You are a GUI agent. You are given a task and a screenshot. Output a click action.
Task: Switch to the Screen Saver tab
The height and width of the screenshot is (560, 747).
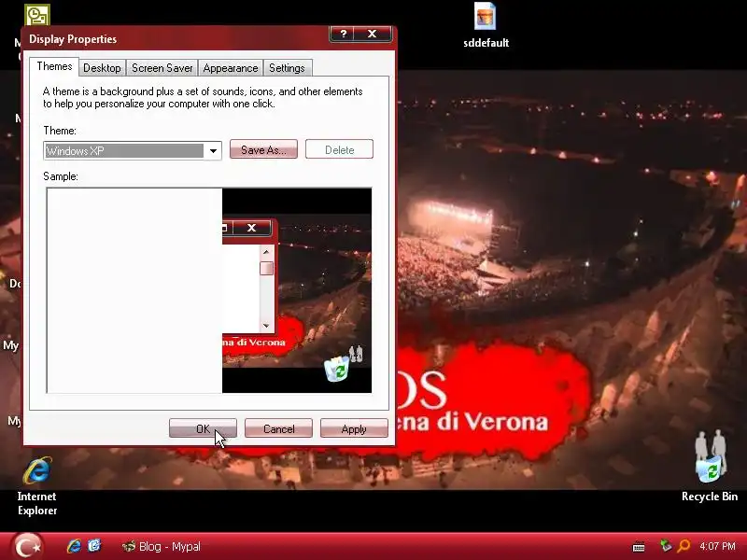pos(162,68)
